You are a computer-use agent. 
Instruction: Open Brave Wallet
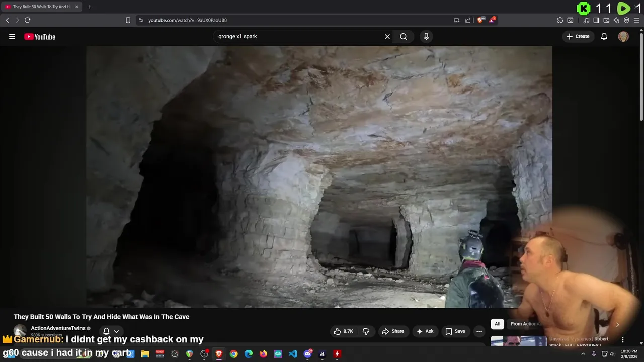pyautogui.click(x=606, y=20)
